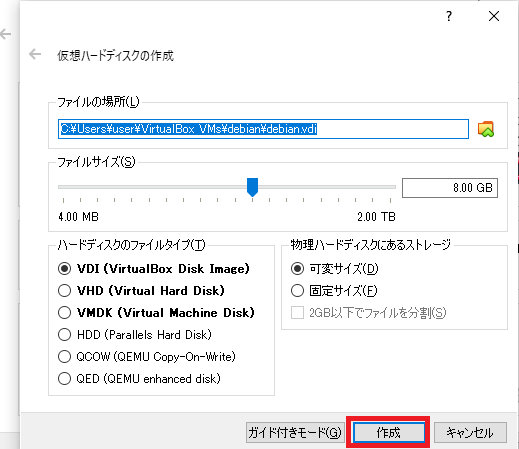Click the 仮想ハードディスクの作成 title
519x449 pixels.
115,56
